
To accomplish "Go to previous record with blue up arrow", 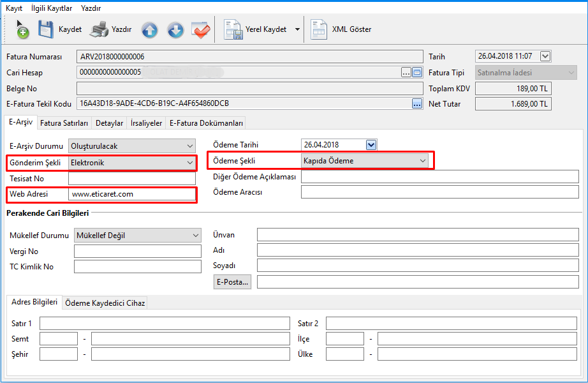I will [x=149, y=30].
